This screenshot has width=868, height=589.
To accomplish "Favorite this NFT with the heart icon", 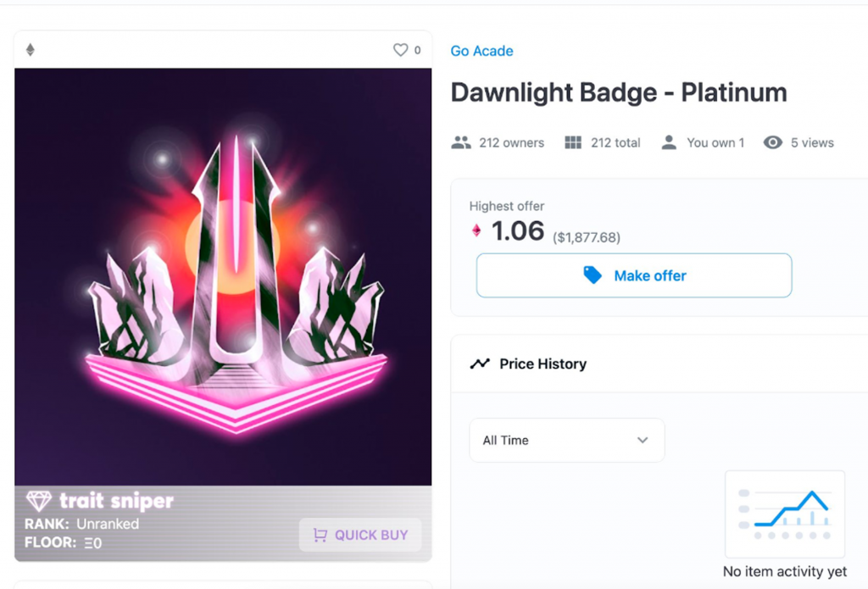I will [x=400, y=50].
